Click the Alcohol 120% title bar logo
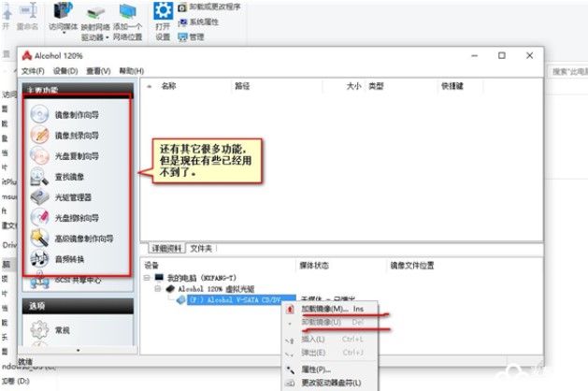The width and height of the screenshot is (588, 391). pyautogui.click(x=27, y=55)
